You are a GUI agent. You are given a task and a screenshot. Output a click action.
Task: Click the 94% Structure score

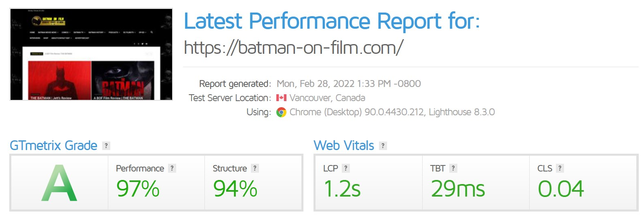point(235,189)
